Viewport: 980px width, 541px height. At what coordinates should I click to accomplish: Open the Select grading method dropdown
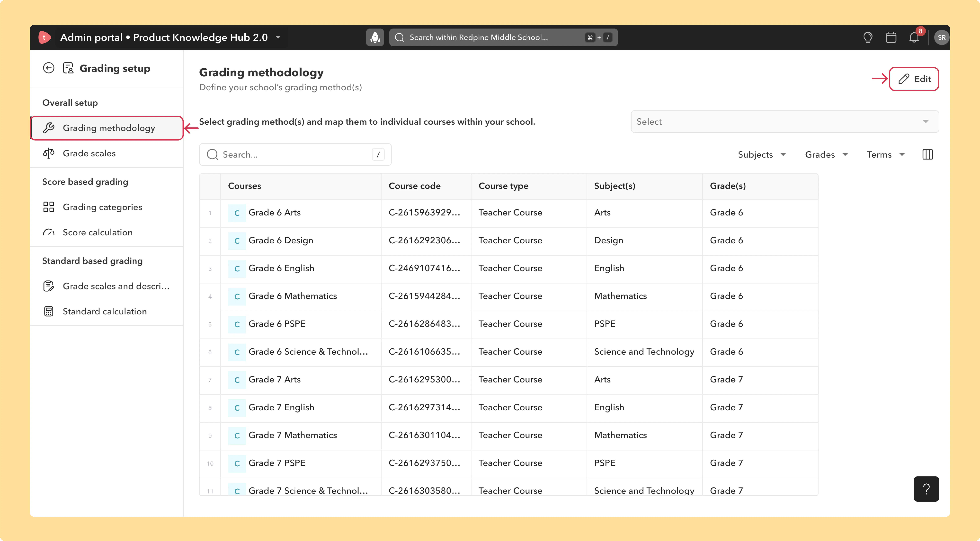[x=785, y=122]
